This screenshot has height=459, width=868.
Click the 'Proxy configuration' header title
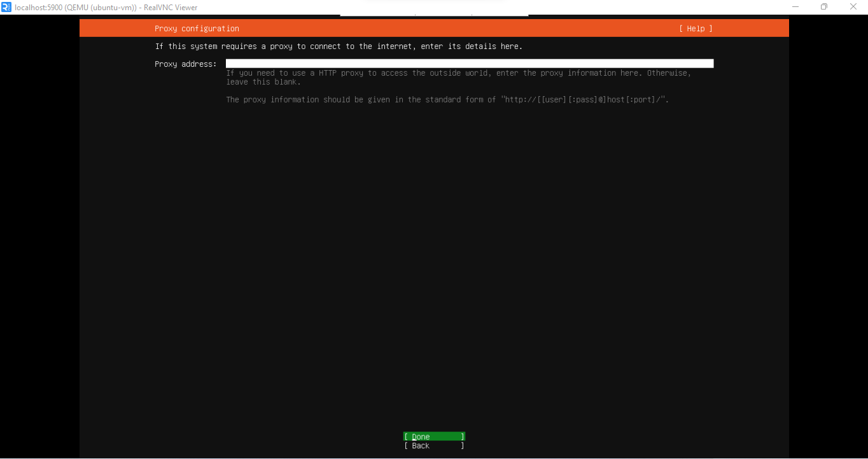click(x=197, y=29)
